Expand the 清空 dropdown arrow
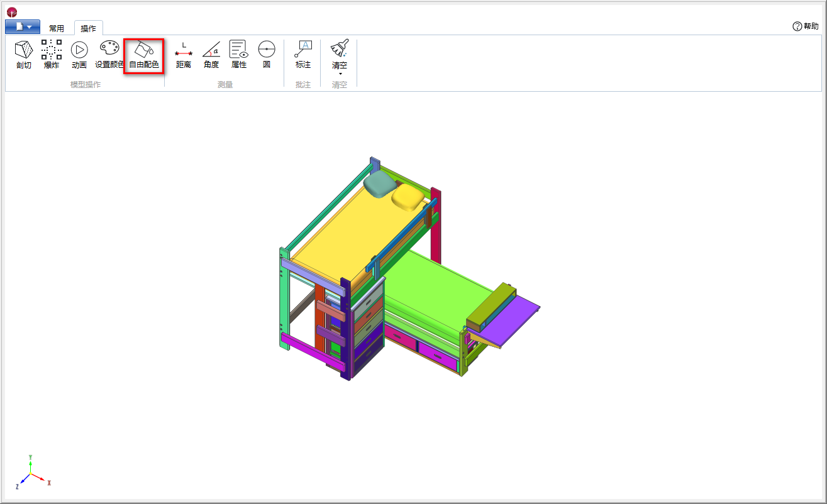This screenshot has height=504, width=827. 340,74
